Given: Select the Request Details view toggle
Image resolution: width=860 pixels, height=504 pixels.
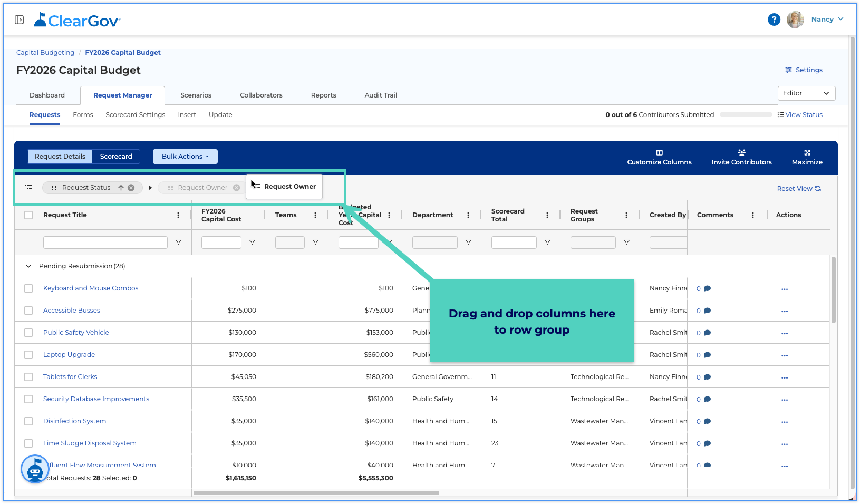Looking at the screenshot, I should click(x=60, y=157).
